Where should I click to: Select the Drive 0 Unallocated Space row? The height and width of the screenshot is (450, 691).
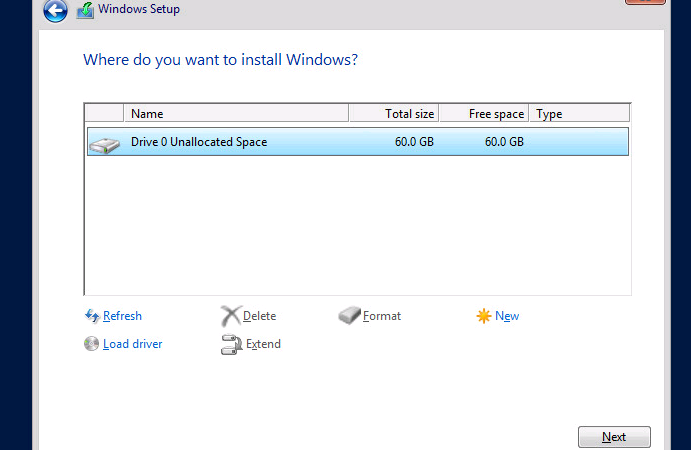click(x=358, y=141)
